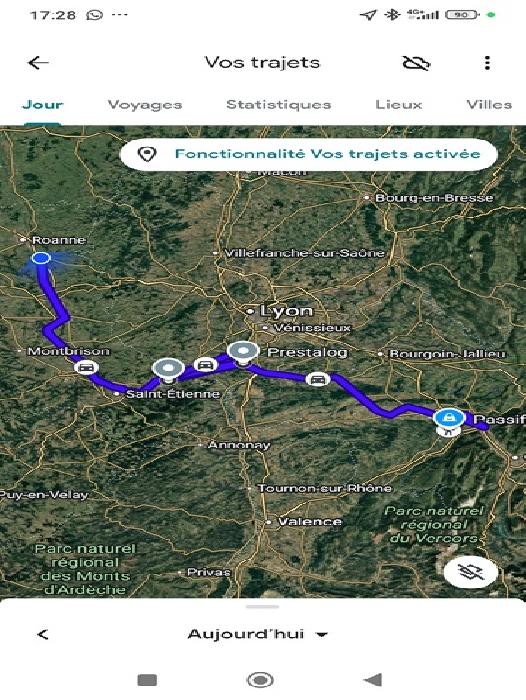
Task: Tap Fonctionnalité Vos trajets activée banner
Action: (309, 154)
